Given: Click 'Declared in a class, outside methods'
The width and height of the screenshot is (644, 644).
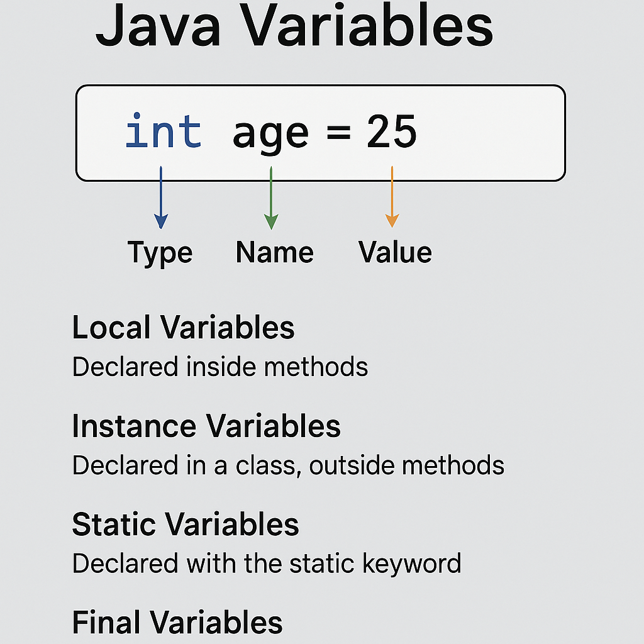Looking at the screenshot, I should pos(288,465).
